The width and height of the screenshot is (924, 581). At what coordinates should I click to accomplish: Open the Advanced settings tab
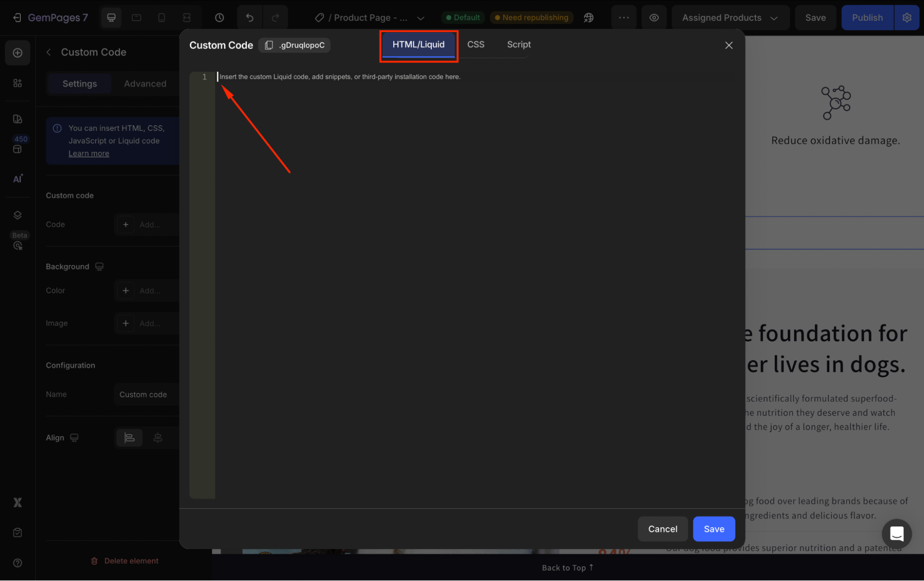[145, 84]
